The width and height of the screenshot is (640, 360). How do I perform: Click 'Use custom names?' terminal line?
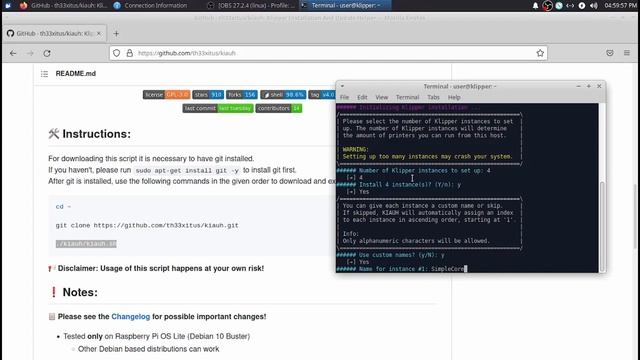(391, 255)
